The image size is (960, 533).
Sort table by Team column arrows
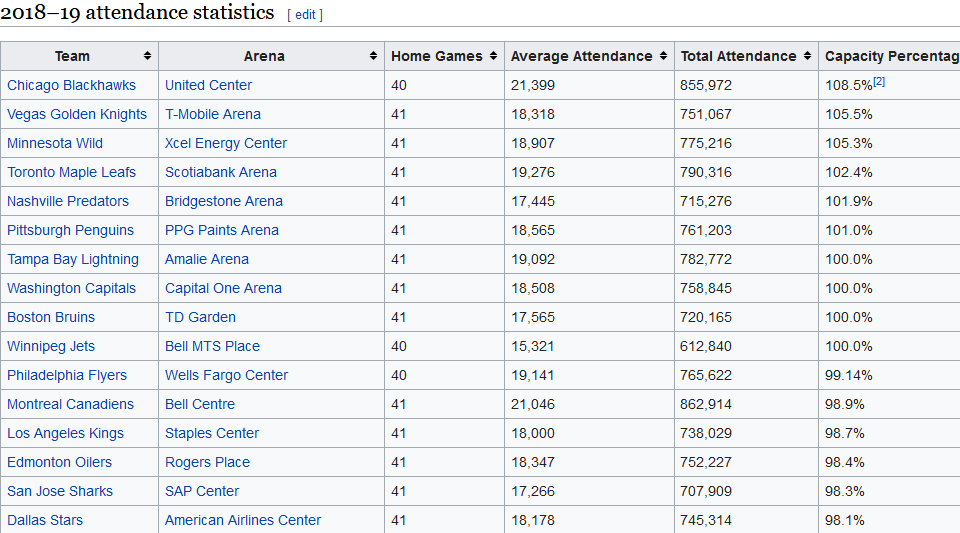click(x=147, y=56)
